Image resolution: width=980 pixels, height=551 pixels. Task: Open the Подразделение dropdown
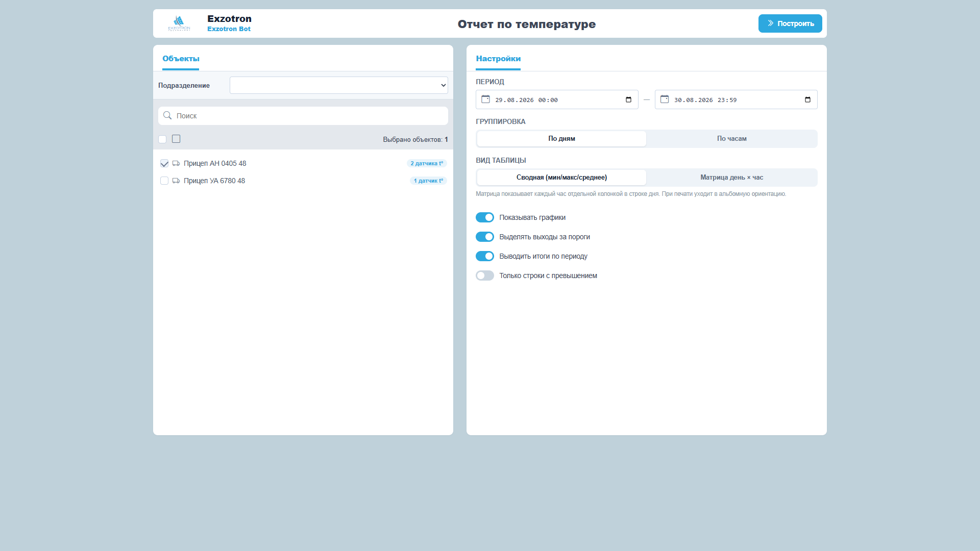339,85
